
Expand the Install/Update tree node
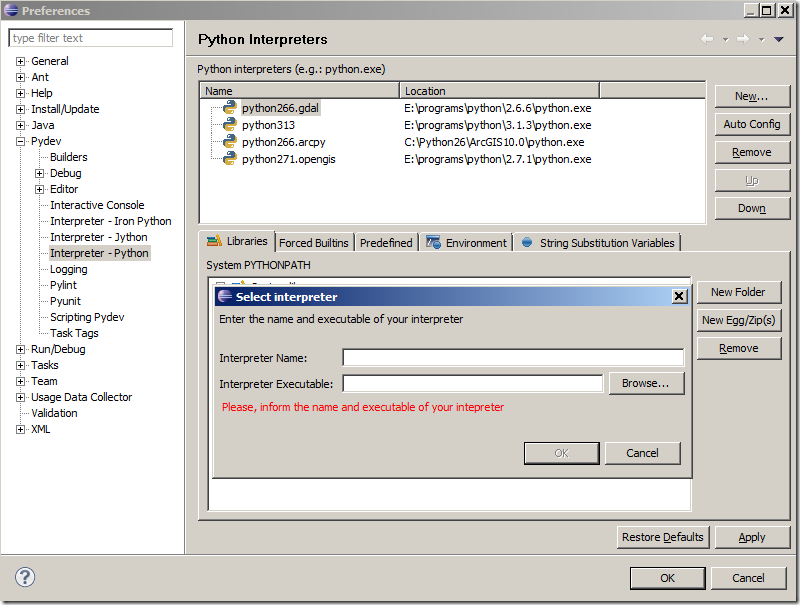click(x=20, y=109)
